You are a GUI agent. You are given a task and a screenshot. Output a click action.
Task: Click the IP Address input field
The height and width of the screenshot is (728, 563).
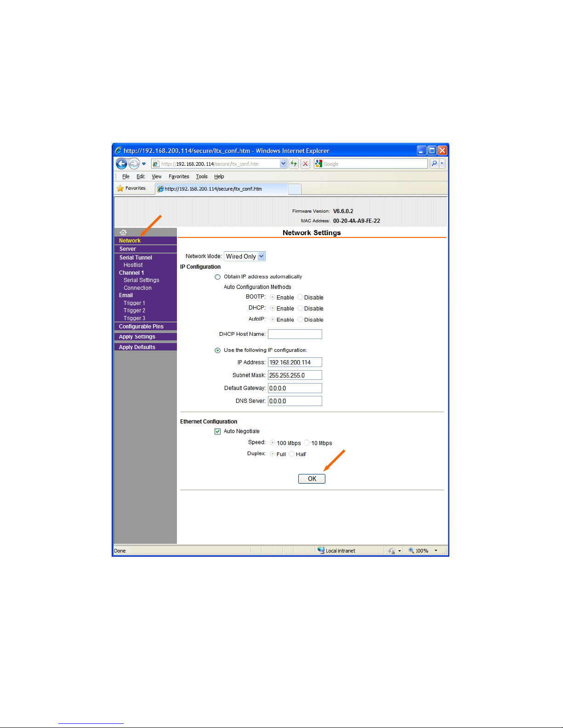pos(295,362)
